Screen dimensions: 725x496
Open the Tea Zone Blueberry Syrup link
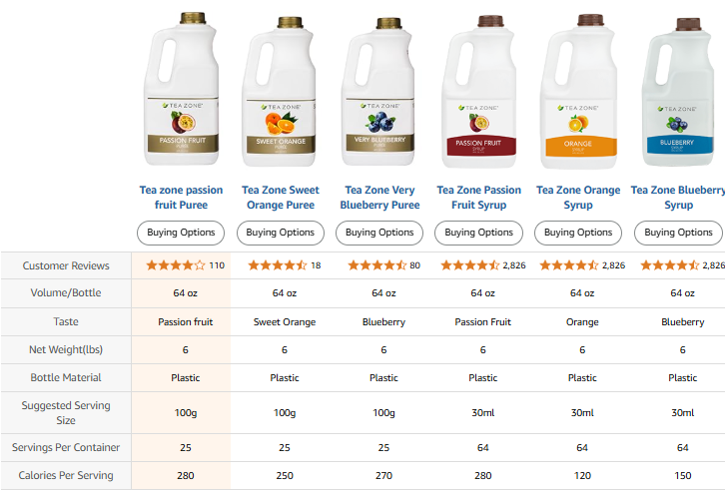pos(678,197)
